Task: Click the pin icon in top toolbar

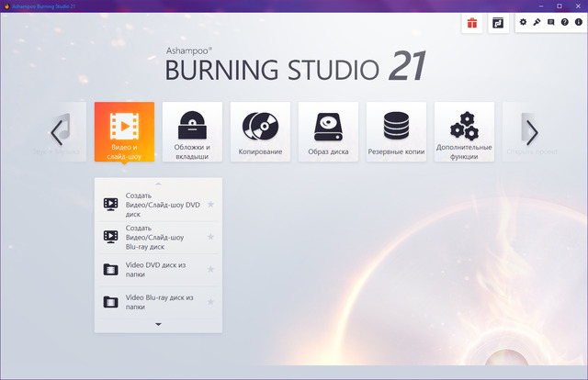Action: 537,22
